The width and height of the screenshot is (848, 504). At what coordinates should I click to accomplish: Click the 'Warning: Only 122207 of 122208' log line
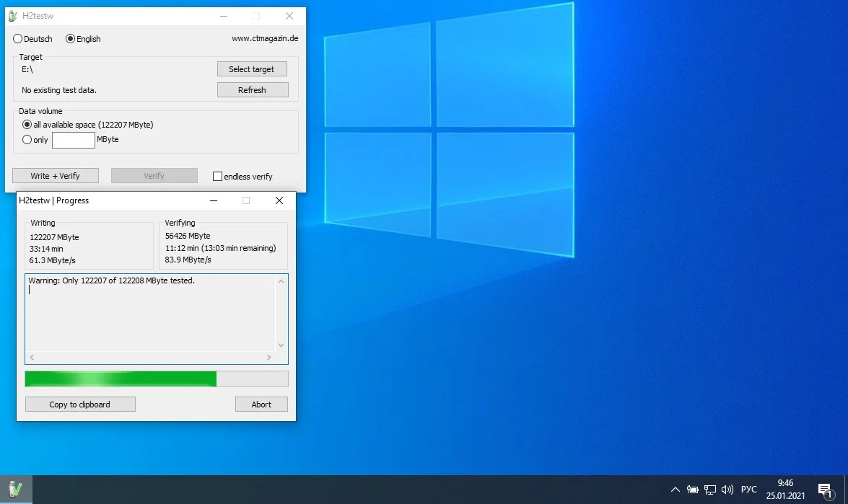111,280
